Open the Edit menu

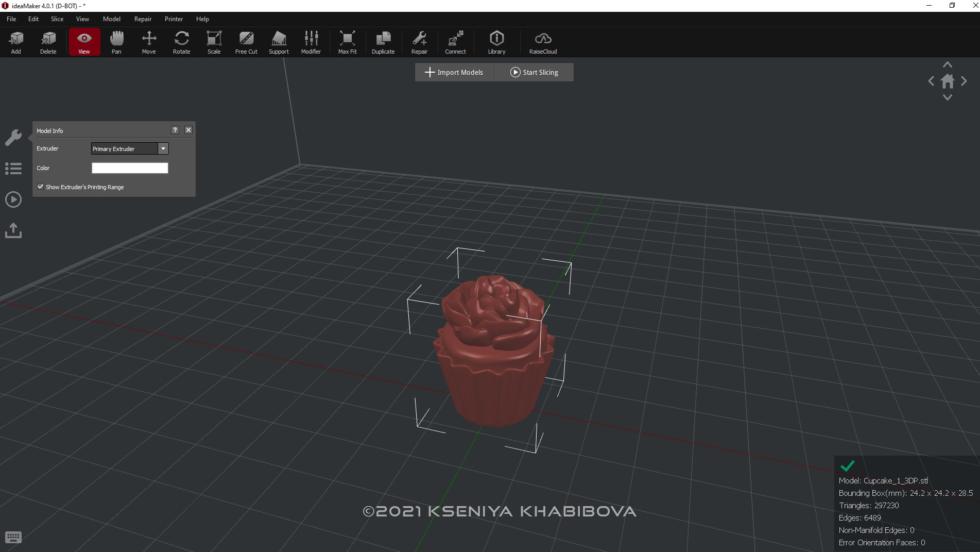[x=33, y=19]
